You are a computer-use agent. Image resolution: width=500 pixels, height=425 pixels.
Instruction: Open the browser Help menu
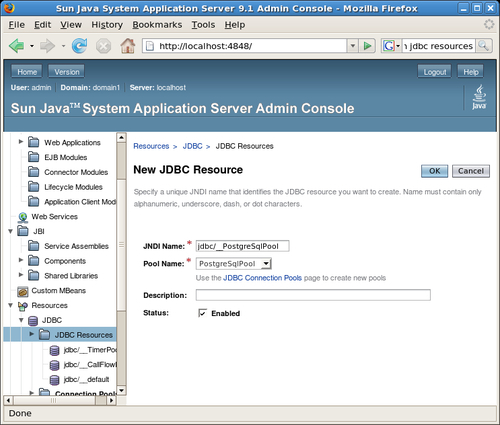click(234, 25)
